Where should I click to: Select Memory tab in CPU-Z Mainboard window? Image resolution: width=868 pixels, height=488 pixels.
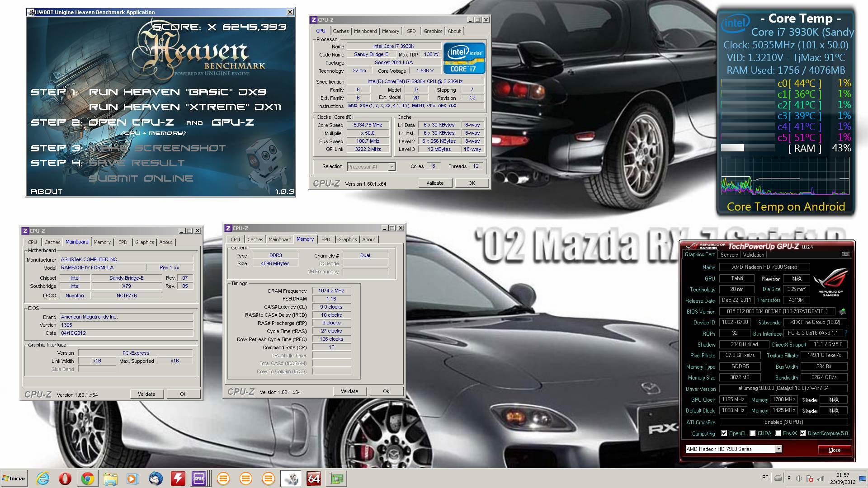[x=102, y=242]
